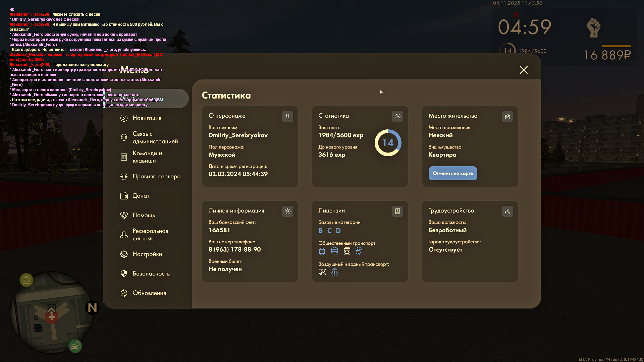This screenshot has width=644, height=362.
Task: Click the license document icon in Лицензии
Action: (397, 211)
